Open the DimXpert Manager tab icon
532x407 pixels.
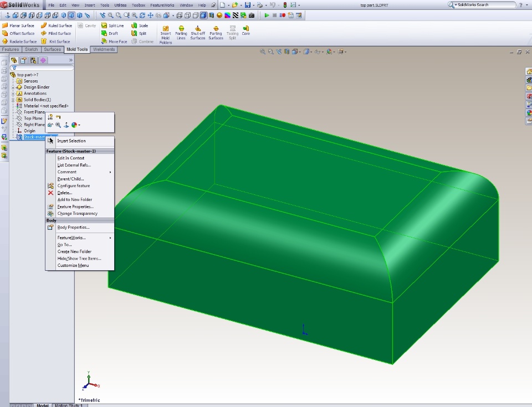[x=43, y=60]
